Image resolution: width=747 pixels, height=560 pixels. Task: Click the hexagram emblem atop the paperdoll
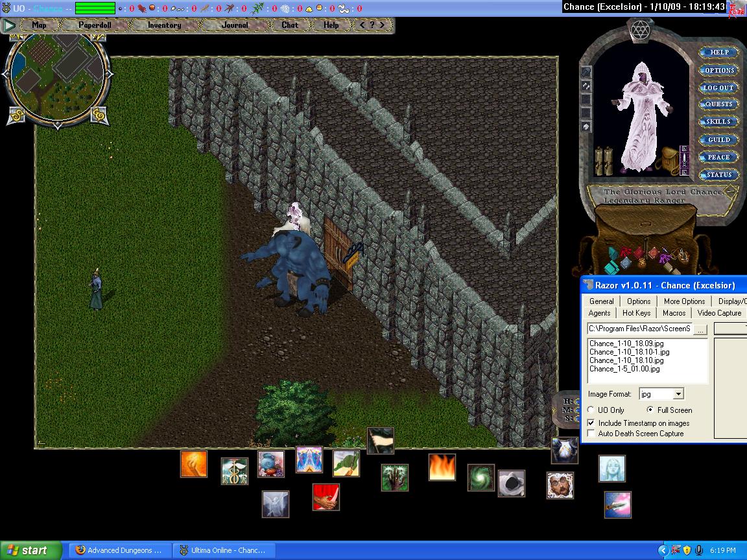640,30
